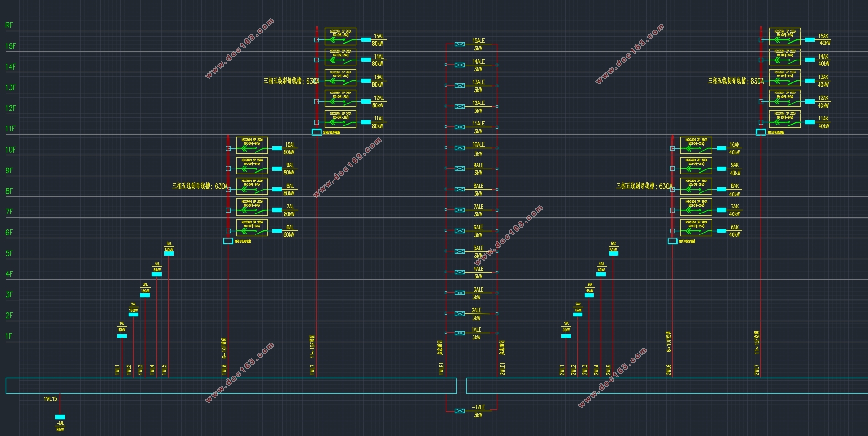Select the -1AL basement panel label

tap(60, 424)
